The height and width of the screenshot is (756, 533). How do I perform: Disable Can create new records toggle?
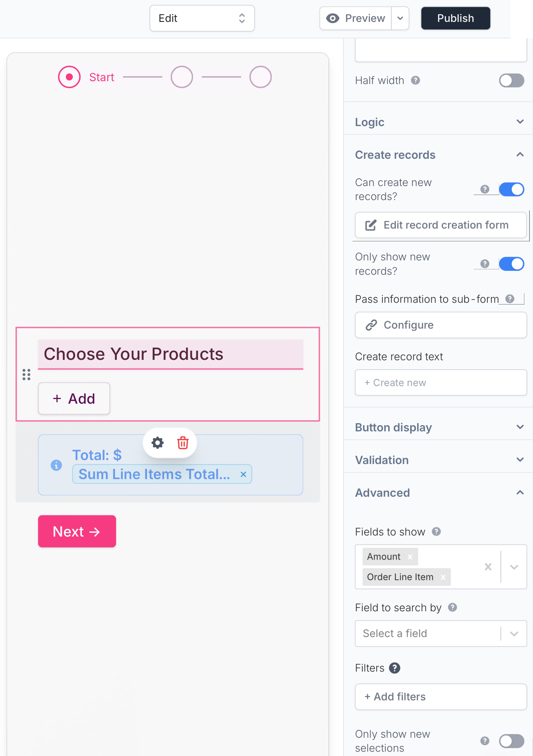[511, 189]
